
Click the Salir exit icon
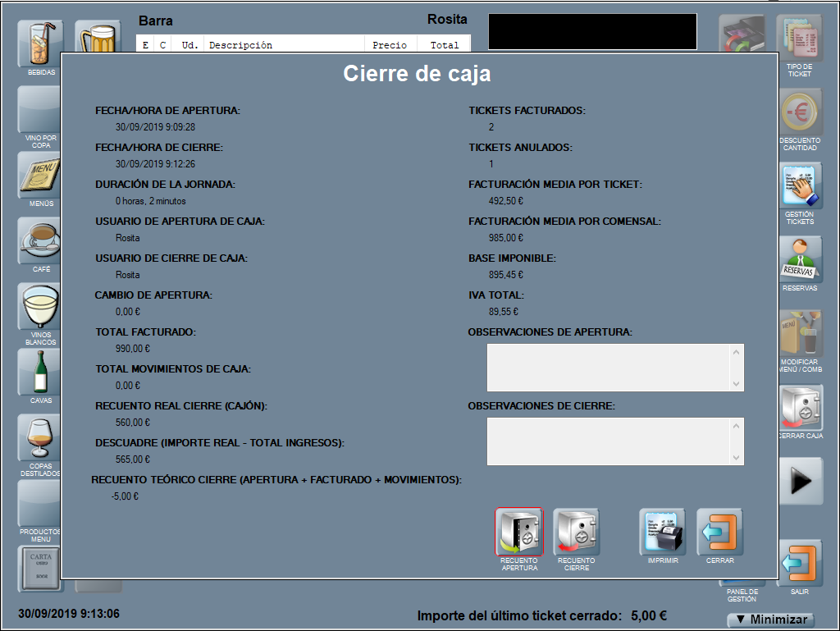coord(799,563)
